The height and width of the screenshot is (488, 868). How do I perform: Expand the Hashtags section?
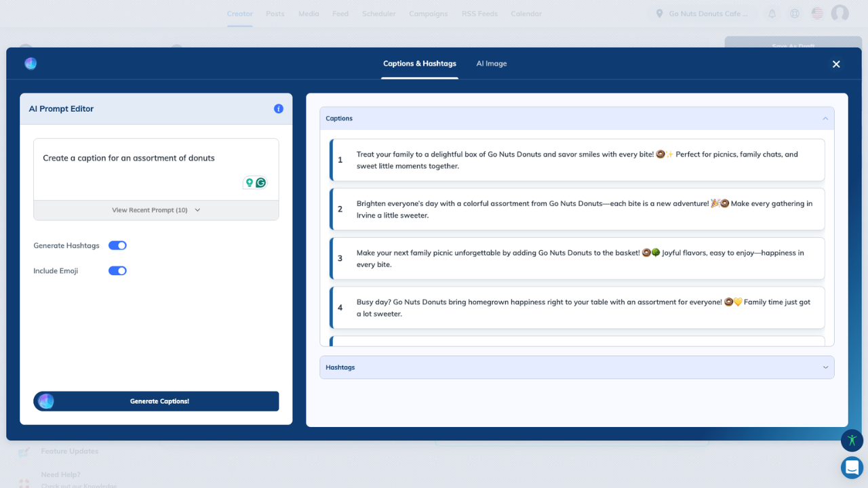pyautogui.click(x=825, y=367)
